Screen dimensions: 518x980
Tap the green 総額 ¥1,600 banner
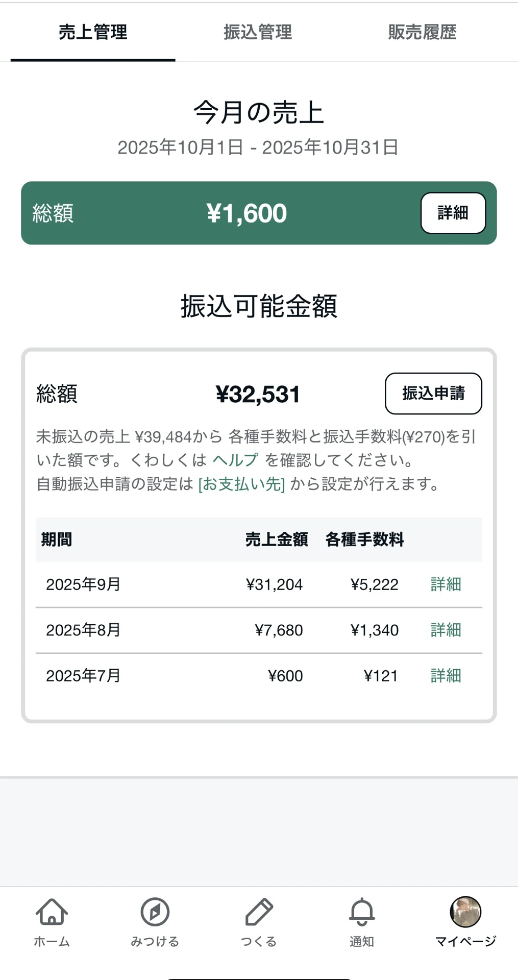pos(259,213)
